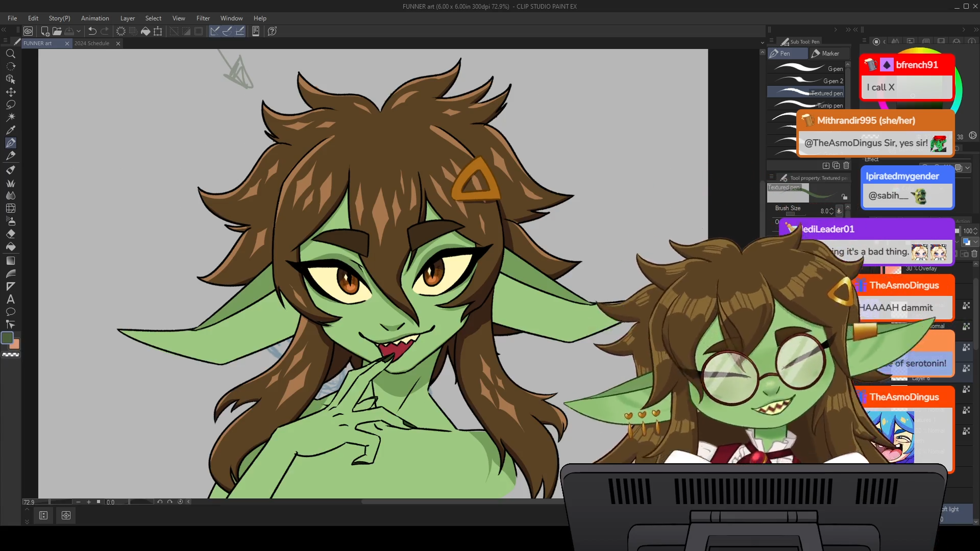Viewport: 980px width, 551px height.
Task: Open the Filter menu
Action: (x=203, y=18)
